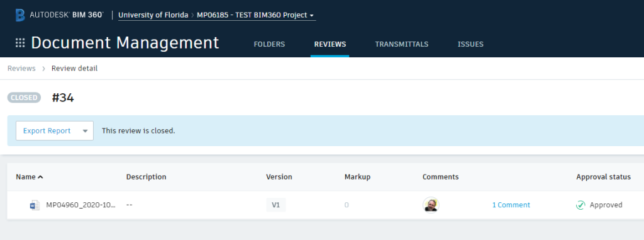Viewport: 644px width, 240px height.
Task: Open the MP04960_2020-10... document
Action: [80, 205]
